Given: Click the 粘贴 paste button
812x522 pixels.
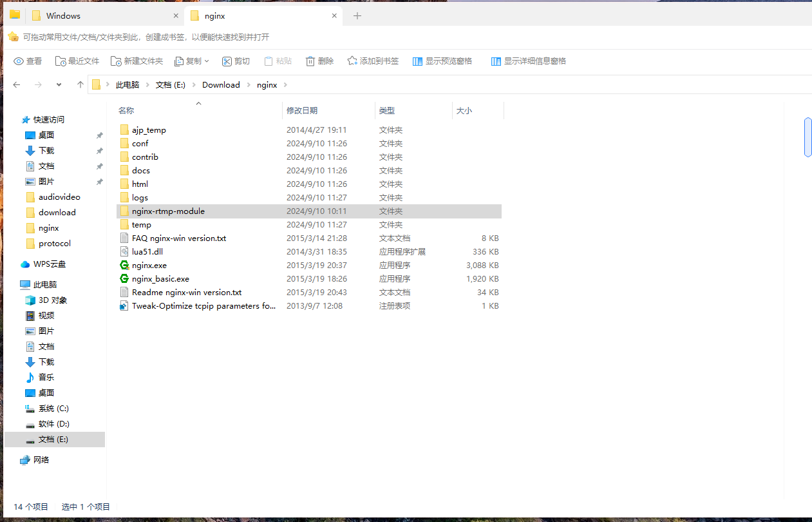Looking at the screenshot, I should (278, 61).
